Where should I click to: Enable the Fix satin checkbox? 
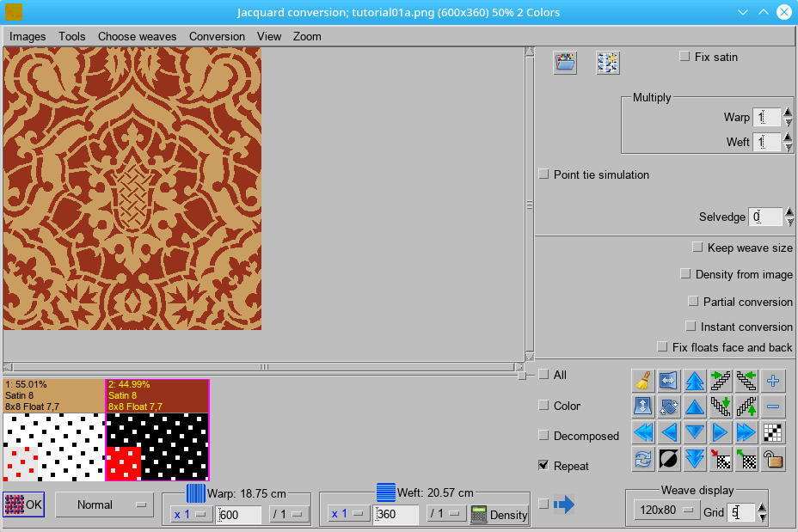click(x=684, y=57)
